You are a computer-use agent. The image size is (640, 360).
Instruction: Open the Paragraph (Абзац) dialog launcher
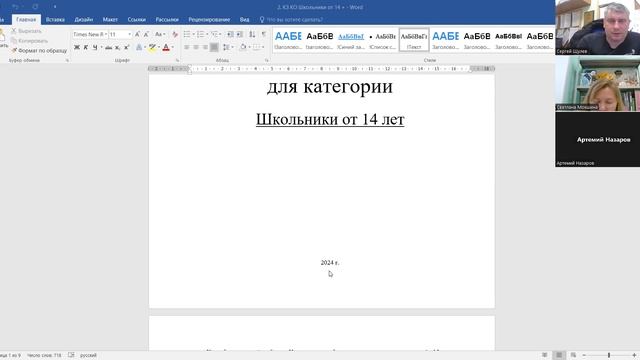click(x=267, y=60)
